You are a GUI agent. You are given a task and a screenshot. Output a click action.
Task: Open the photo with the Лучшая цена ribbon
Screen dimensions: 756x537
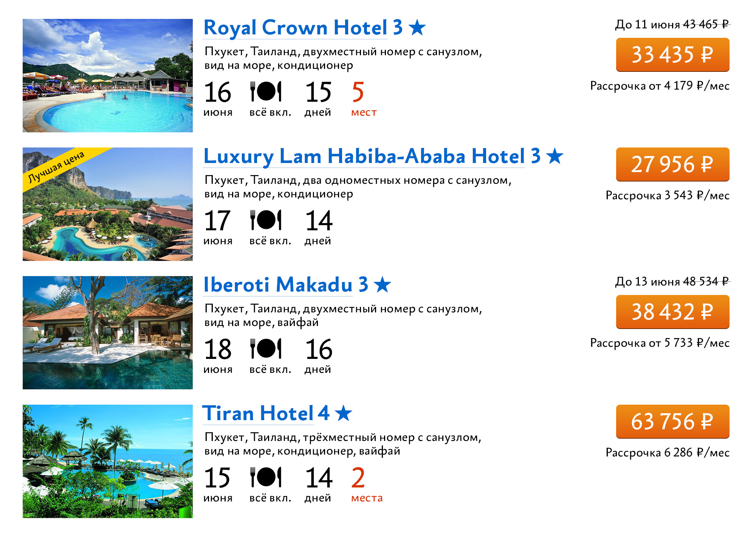click(108, 204)
